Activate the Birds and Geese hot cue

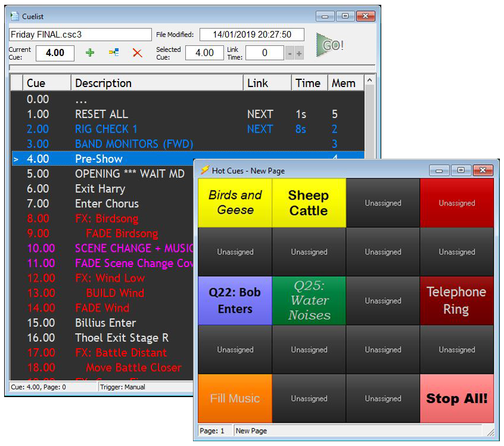[x=235, y=202]
